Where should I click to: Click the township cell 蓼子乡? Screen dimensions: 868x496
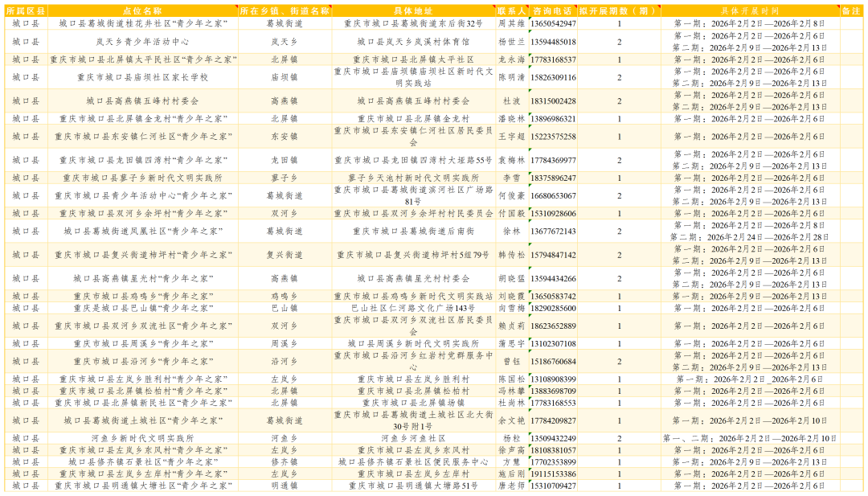[x=285, y=178]
